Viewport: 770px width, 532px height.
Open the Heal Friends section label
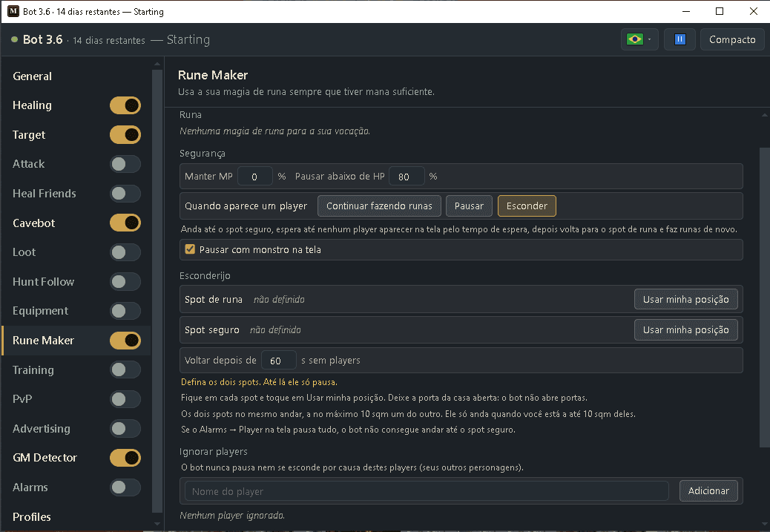[45, 194]
